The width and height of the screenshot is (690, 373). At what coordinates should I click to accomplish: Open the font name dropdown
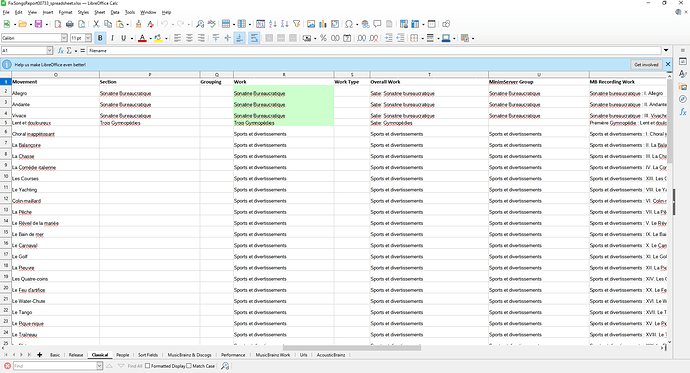pos(64,38)
